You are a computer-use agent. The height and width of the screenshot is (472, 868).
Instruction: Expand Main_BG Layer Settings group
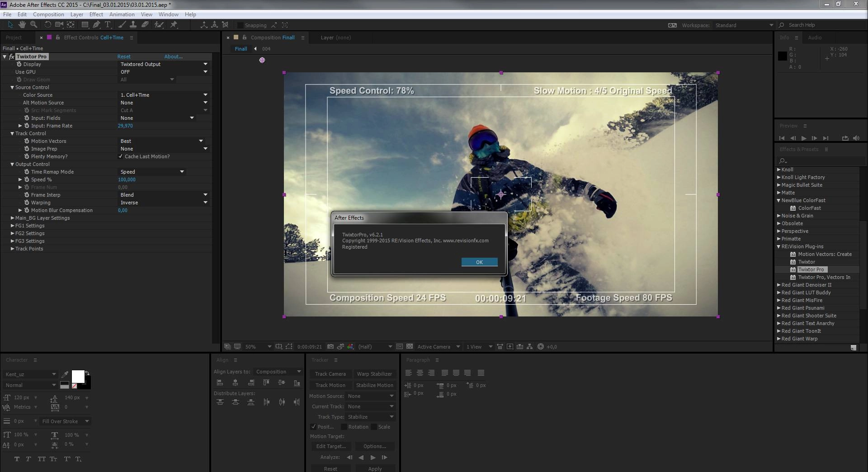tap(12, 218)
